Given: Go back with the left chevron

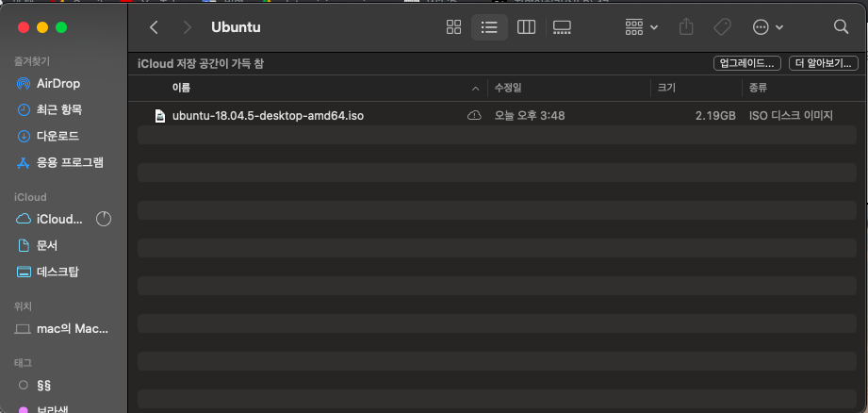Looking at the screenshot, I should click(154, 27).
